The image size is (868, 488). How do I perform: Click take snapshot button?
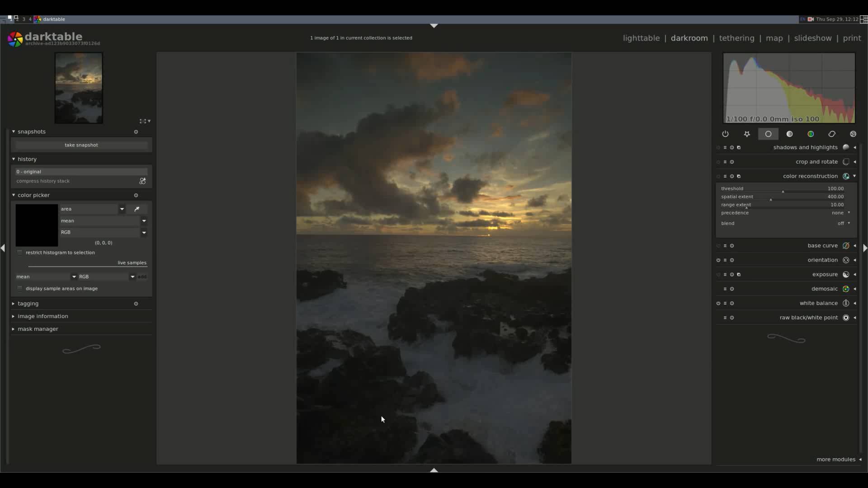81,145
